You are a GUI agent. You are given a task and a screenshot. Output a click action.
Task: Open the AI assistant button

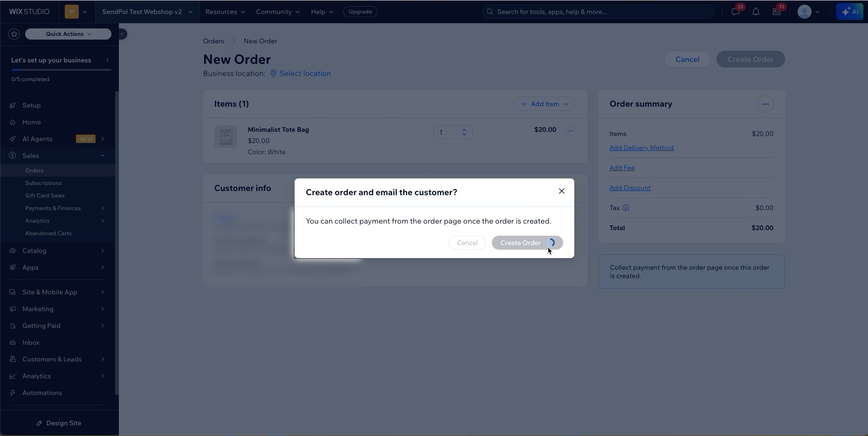tap(849, 12)
